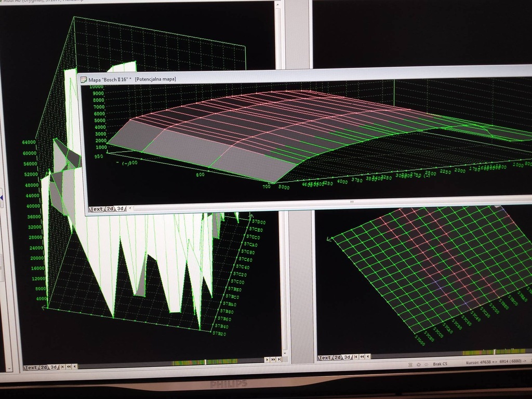Jump to end button in left hexdump window
532x399 pixels.
279,359
